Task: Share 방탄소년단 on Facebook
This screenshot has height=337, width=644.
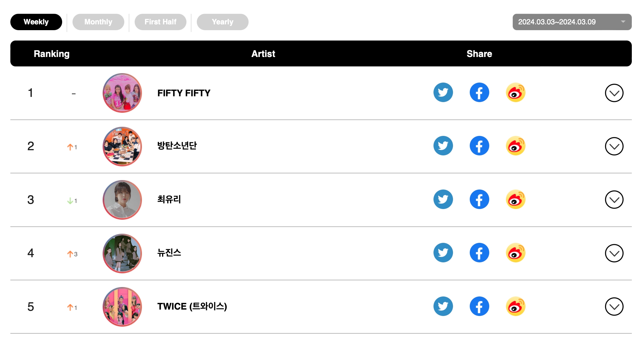Action: [479, 146]
